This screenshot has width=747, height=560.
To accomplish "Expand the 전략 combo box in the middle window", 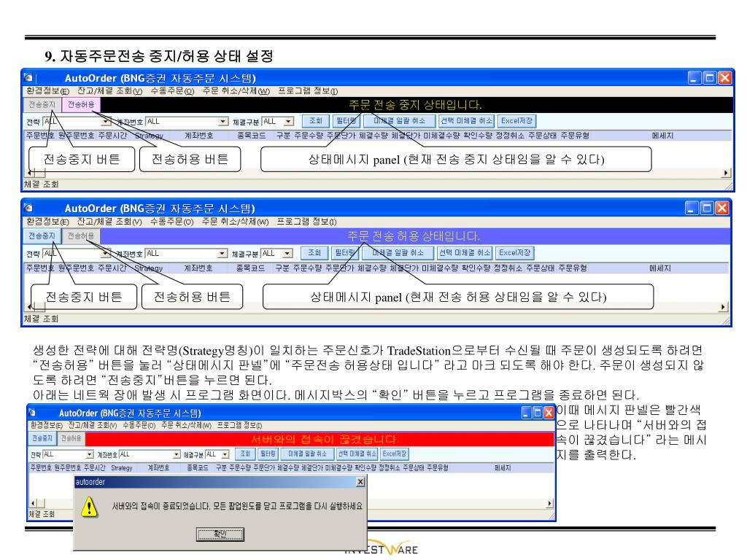I will (107, 253).
